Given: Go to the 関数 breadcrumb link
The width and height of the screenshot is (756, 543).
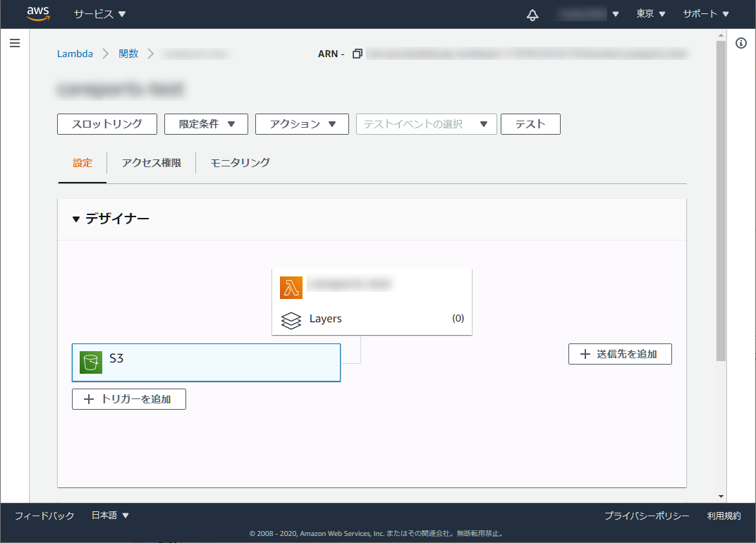Looking at the screenshot, I should [128, 54].
